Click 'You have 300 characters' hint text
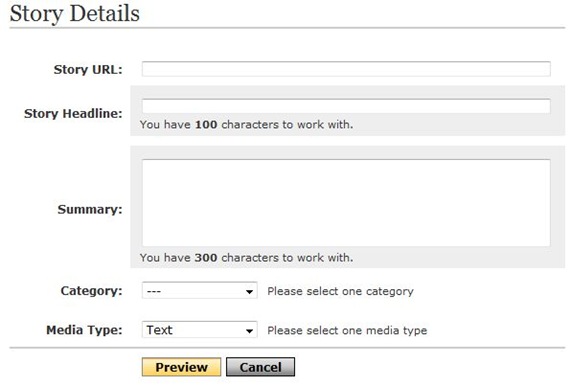570x386 pixels. pyautogui.click(x=246, y=258)
